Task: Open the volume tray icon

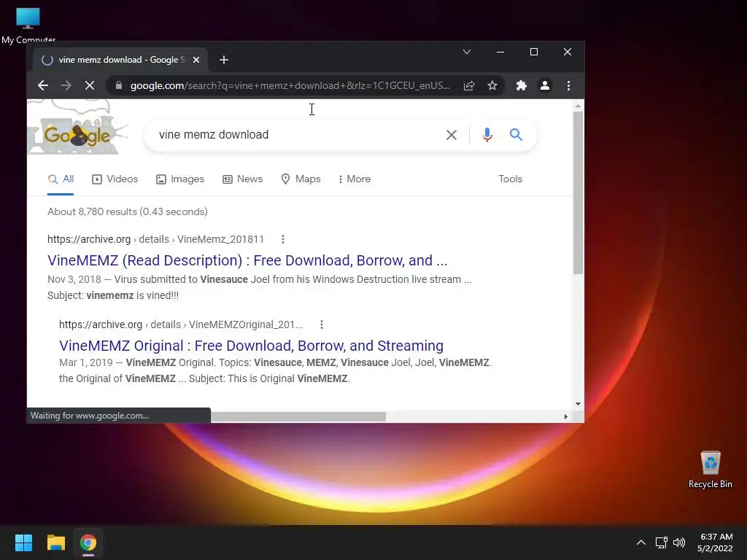Action: coord(679,542)
